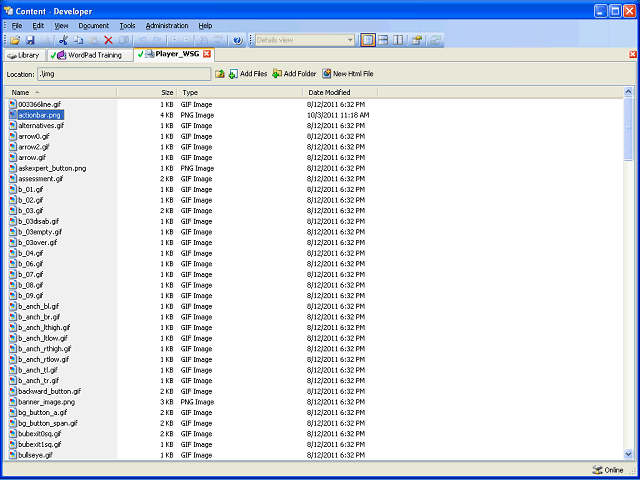Screen dimensions: 640x480
Task: Click the greyed-out Redo arrow icon
Action: click(157, 40)
